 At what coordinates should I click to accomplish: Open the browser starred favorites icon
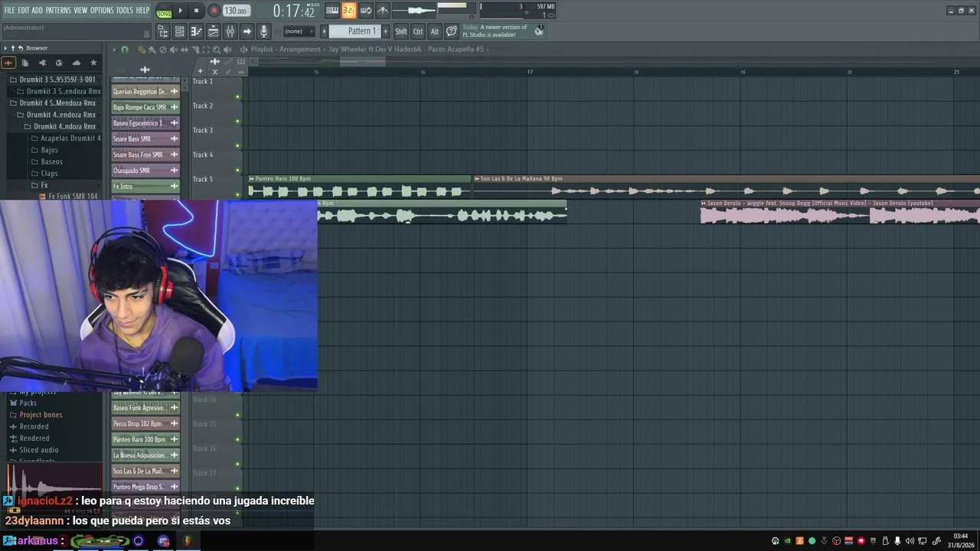[x=93, y=63]
